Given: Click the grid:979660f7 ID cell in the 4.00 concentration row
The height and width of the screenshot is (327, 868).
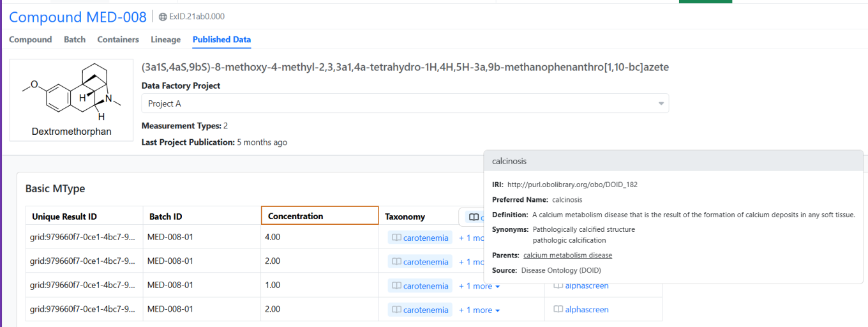Looking at the screenshot, I should (x=84, y=237).
